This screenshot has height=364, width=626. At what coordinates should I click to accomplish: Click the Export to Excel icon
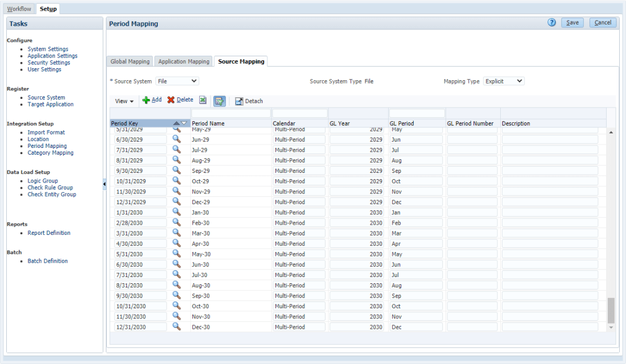click(203, 100)
